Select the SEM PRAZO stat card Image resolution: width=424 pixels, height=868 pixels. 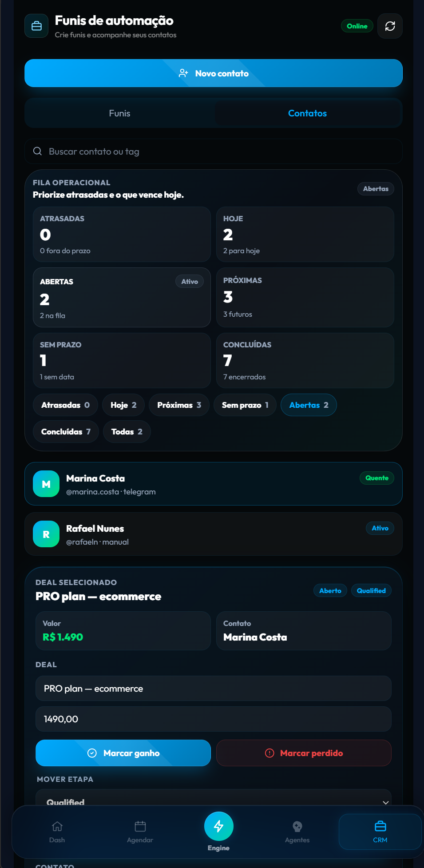[x=122, y=361]
